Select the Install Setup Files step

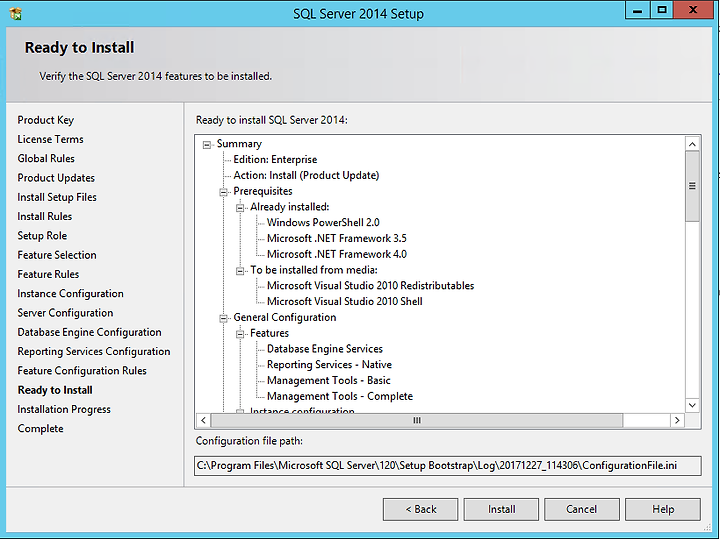pos(57,197)
